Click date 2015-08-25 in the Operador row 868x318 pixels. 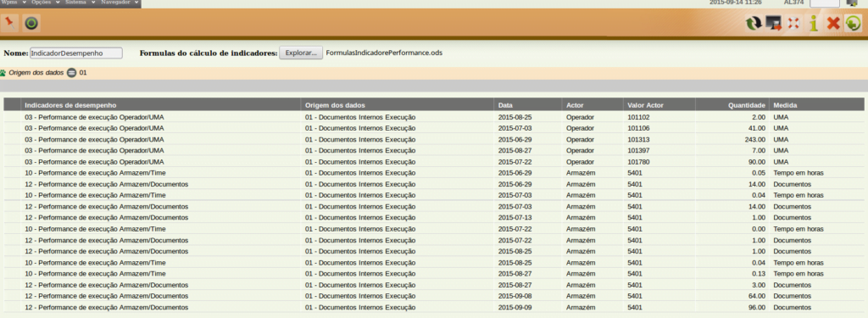(515, 117)
